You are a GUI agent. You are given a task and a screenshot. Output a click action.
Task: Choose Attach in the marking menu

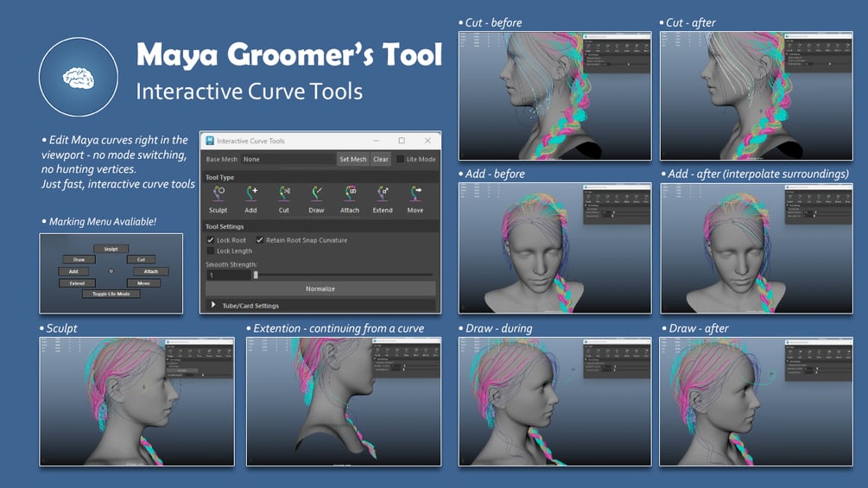(150, 272)
